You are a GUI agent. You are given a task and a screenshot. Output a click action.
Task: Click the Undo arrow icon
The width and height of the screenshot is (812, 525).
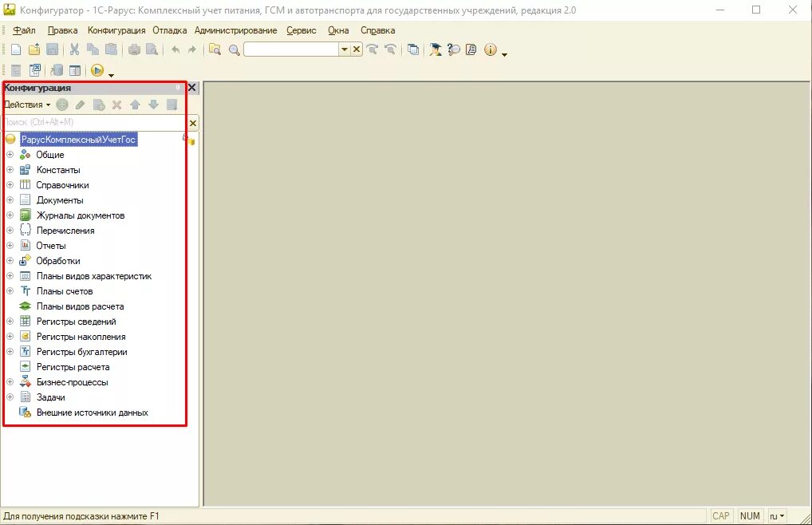[x=175, y=49]
